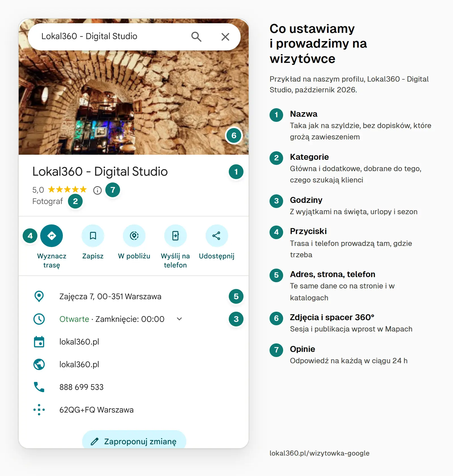
Task: Click the Lokal360 - Digital Studio search field
Action: tap(134, 37)
